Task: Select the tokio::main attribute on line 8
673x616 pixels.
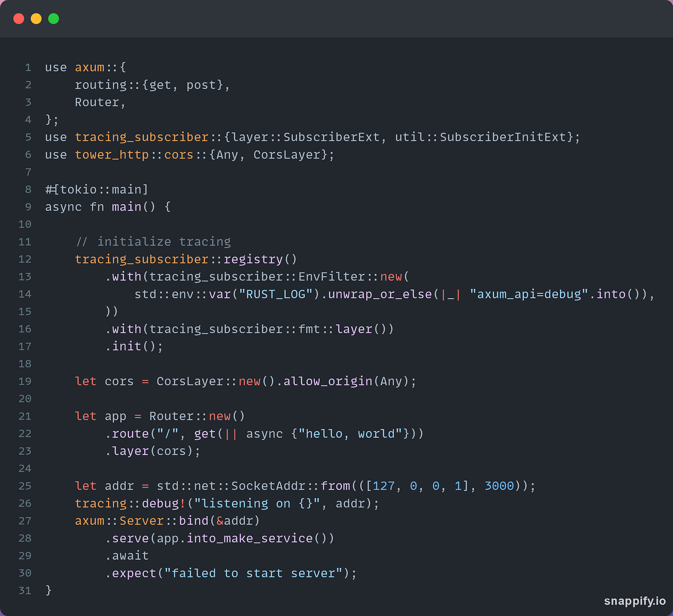Action: 96,189
